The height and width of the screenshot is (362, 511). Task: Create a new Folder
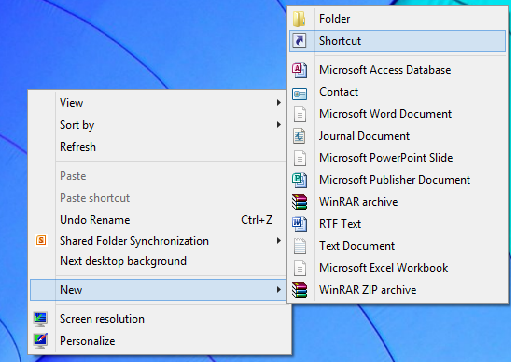pyautogui.click(x=397, y=19)
